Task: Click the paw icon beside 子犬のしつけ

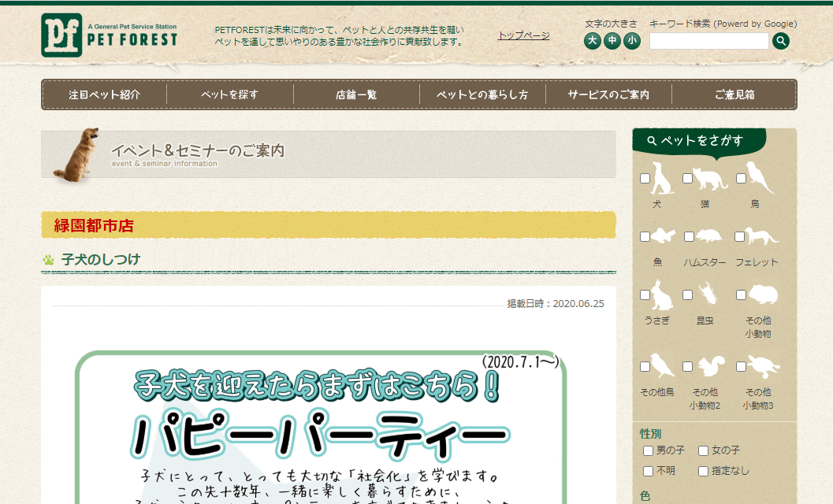Action: (48, 260)
